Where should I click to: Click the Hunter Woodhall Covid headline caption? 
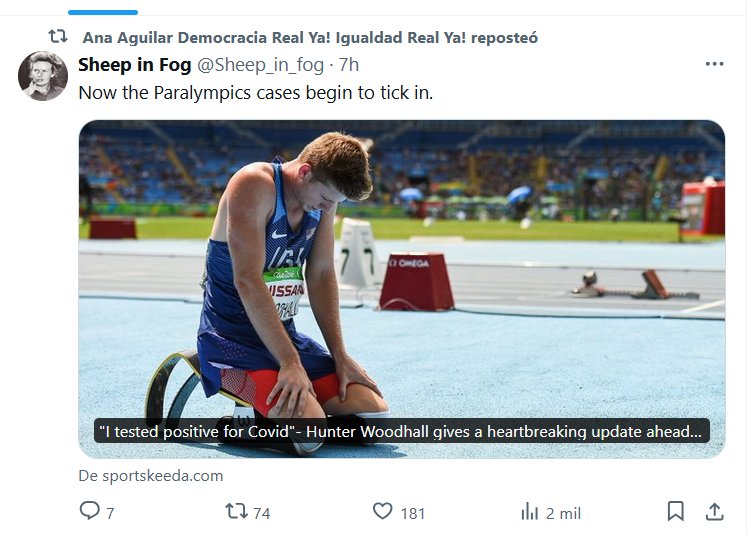point(402,431)
